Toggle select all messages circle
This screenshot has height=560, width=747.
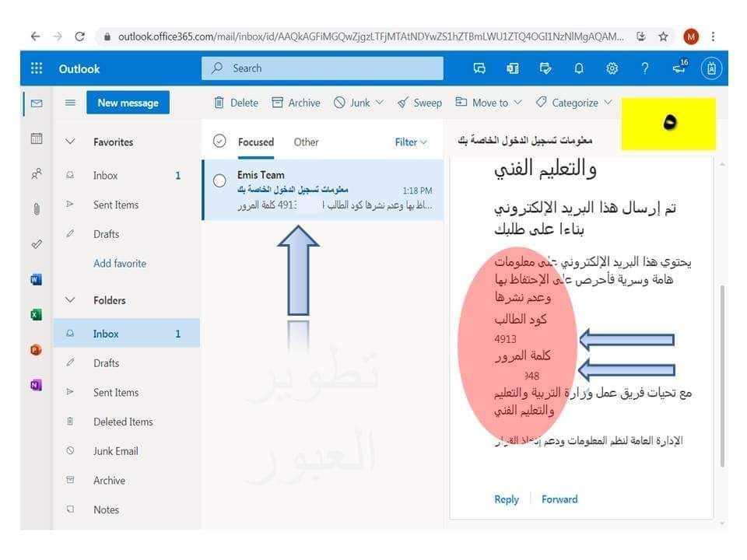point(219,142)
